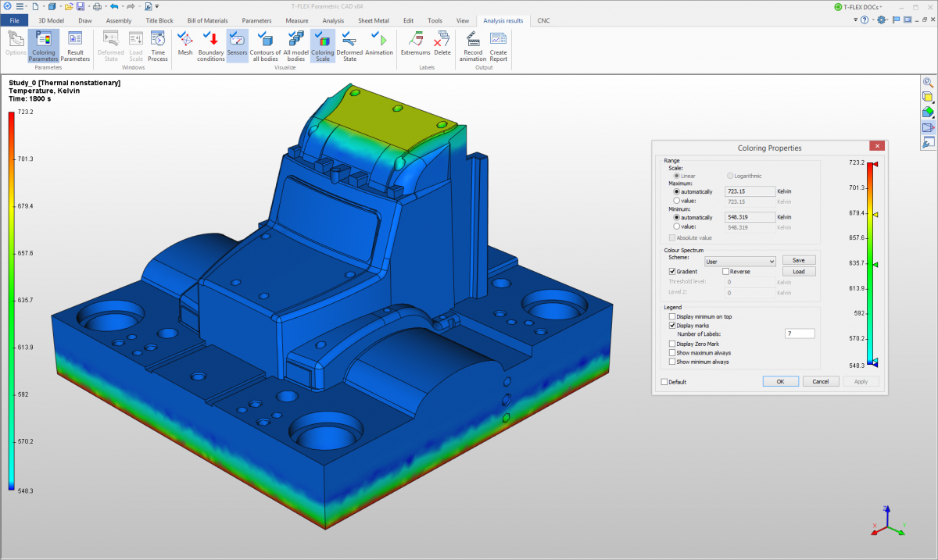938x560 pixels.
Task: Click the red marker on dialog color scale
Action: (x=875, y=164)
